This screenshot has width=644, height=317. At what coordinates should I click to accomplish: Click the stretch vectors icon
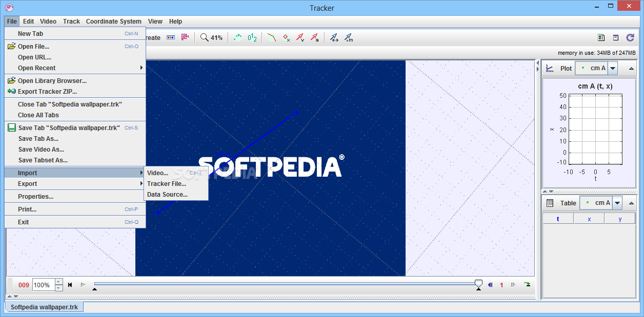(334, 37)
